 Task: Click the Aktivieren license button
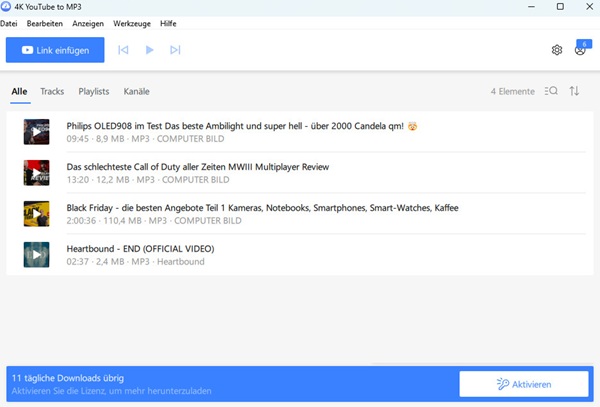(523, 384)
